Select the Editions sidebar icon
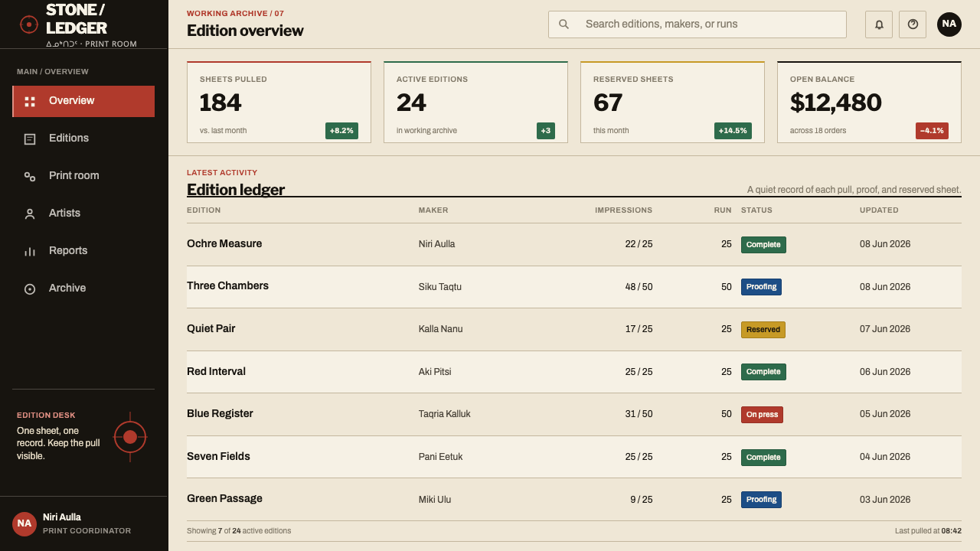Viewport: 980px width, 551px height. (30, 139)
